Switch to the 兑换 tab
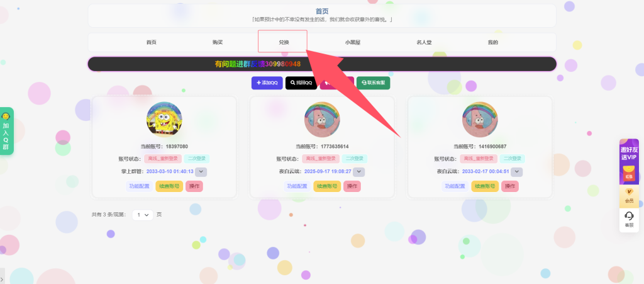Image resolution: width=644 pixels, height=284 pixels. pos(284,42)
